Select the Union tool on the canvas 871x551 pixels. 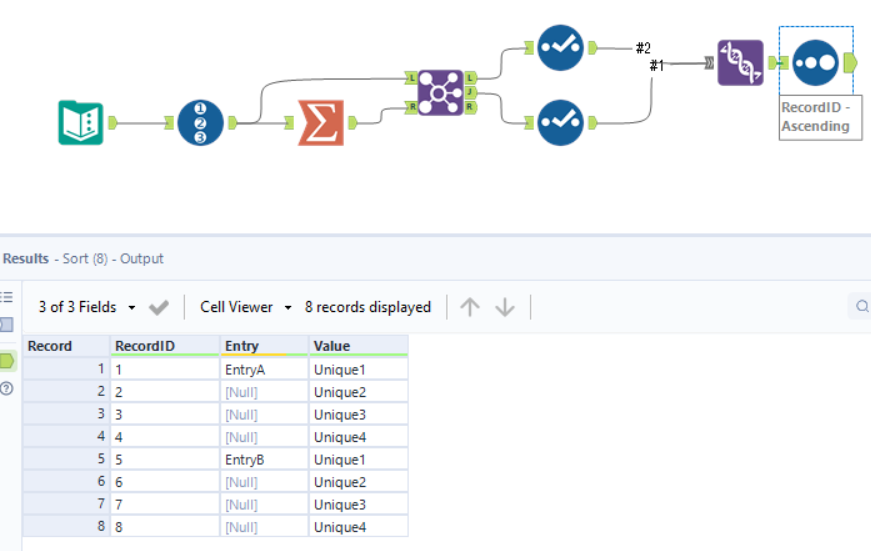pos(740,63)
